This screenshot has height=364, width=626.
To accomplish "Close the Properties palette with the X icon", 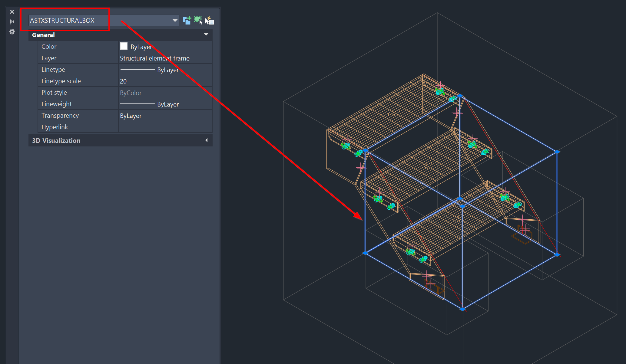I will 12,12.
